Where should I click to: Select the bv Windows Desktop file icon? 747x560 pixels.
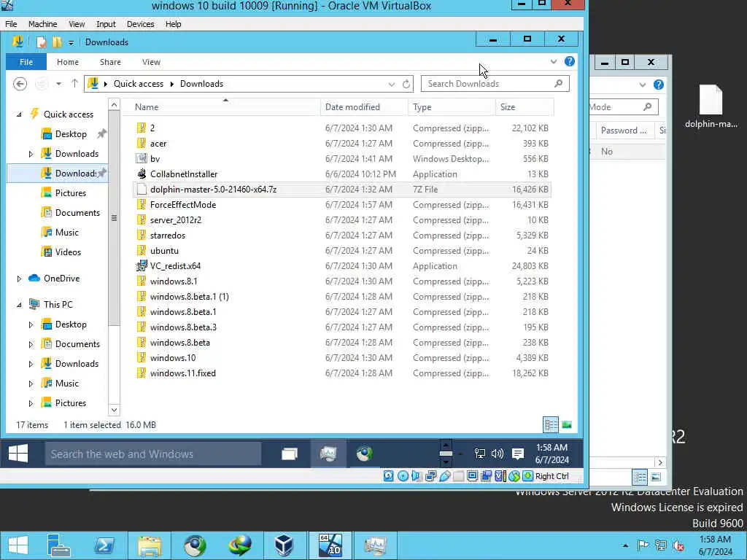(x=141, y=158)
